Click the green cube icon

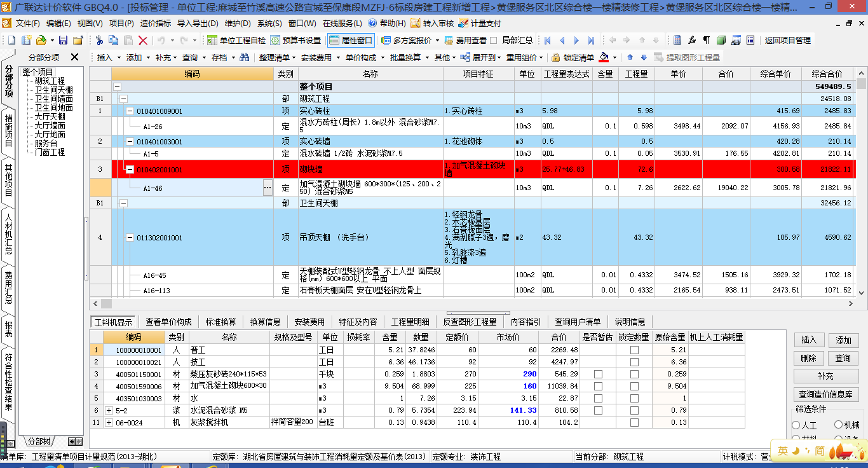(721, 40)
